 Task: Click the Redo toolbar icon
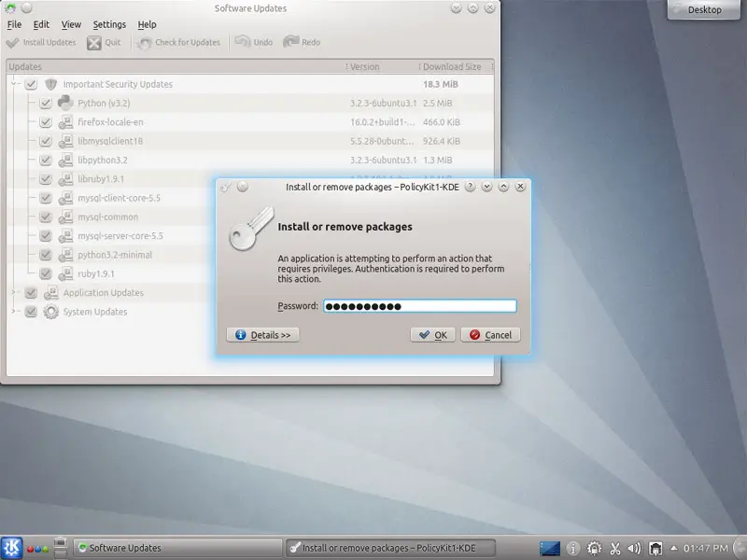point(302,42)
